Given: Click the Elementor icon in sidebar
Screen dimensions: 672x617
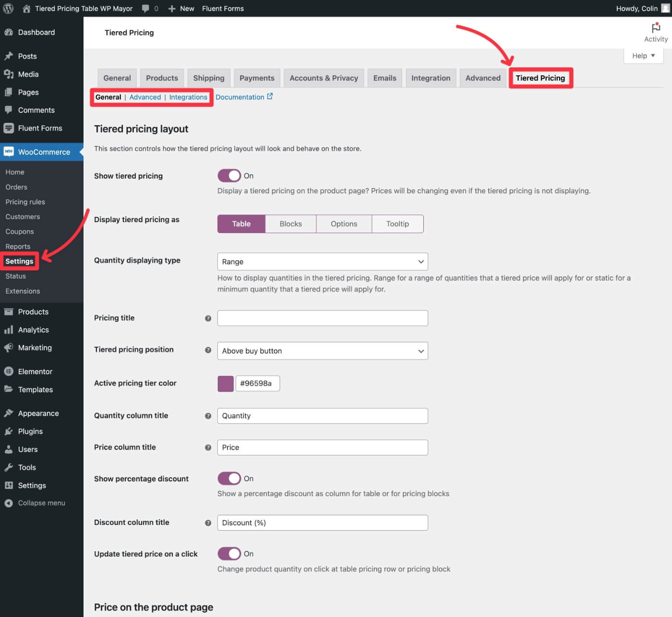Looking at the screenshot, I should pyautogui.click(x=9, y=371).
